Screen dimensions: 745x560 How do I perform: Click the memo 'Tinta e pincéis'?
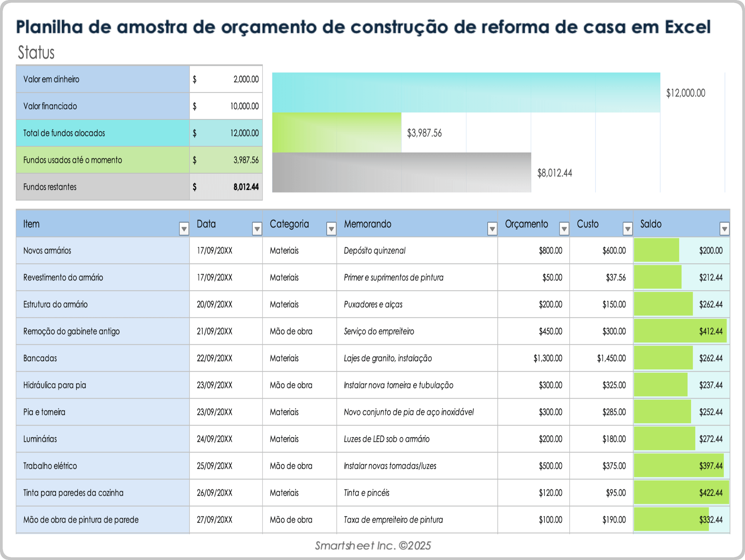(x=366, y=493)
